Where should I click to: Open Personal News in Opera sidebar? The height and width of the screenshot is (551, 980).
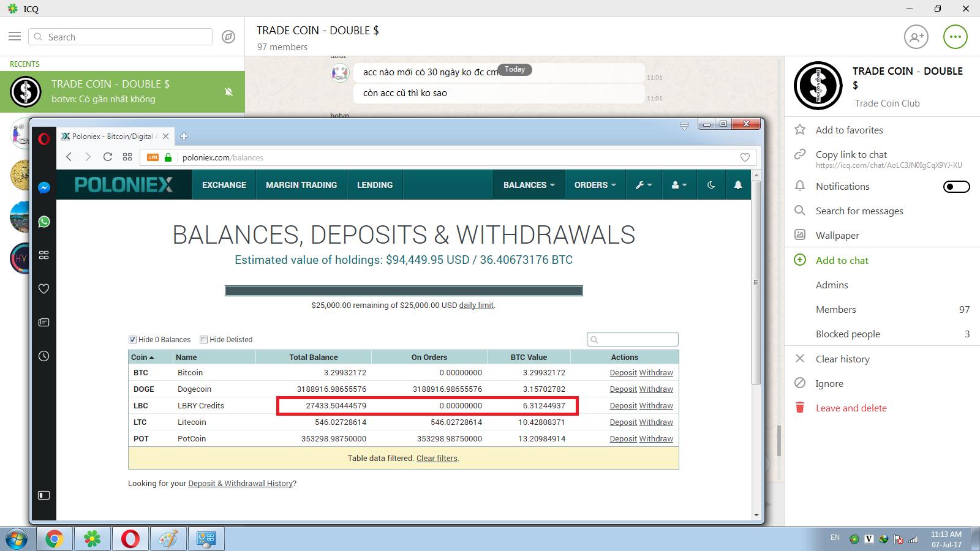pos(44,322)
